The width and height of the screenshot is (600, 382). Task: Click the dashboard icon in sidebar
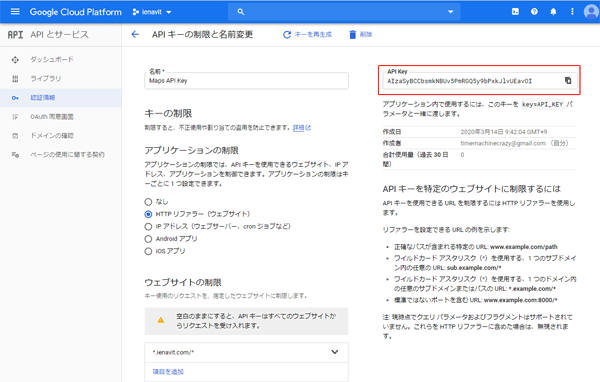click(x=15, y=60)
